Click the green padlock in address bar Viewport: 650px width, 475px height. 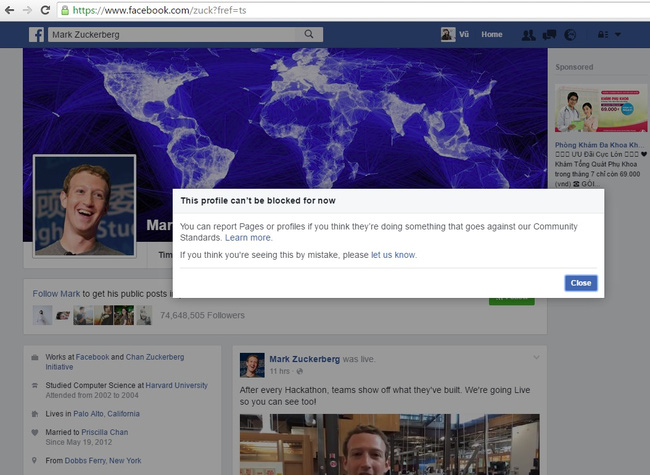tap(65, 10)
